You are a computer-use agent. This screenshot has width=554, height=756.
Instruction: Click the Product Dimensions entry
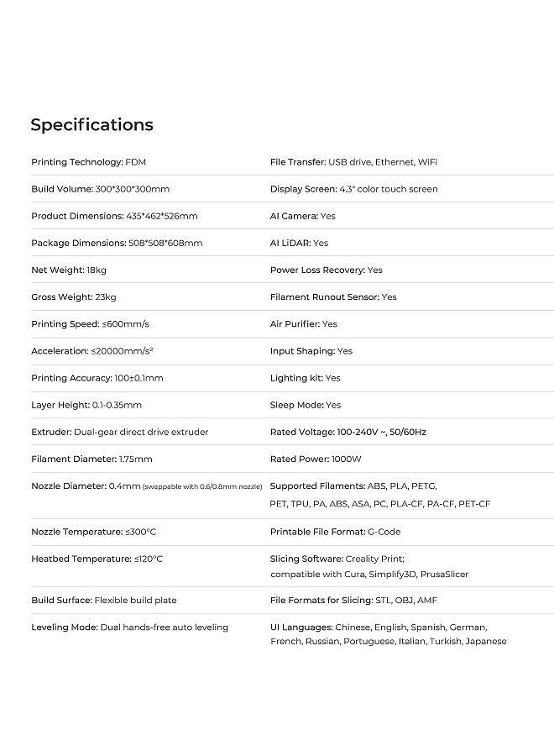[x=114, y=216]
